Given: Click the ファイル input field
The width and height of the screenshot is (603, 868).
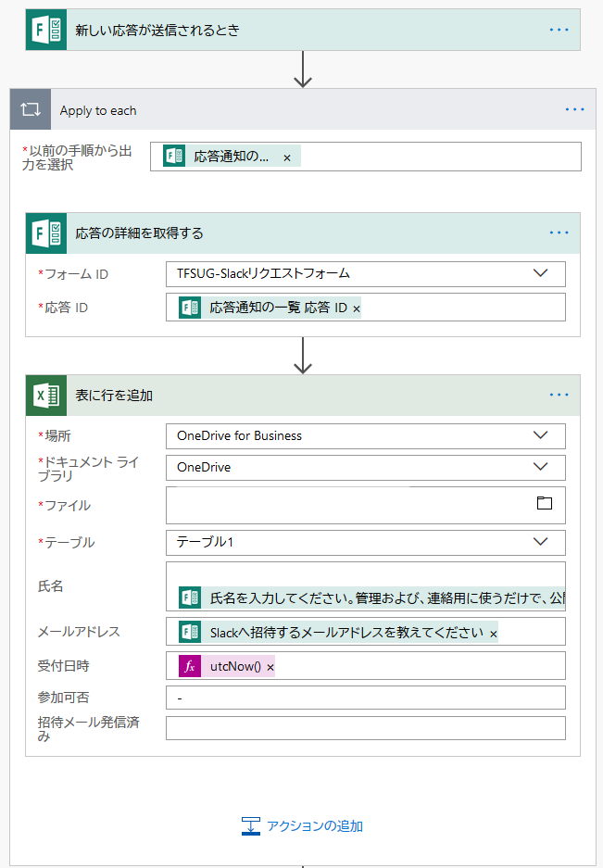Looking at the screenshot, I should coord(366,505).
